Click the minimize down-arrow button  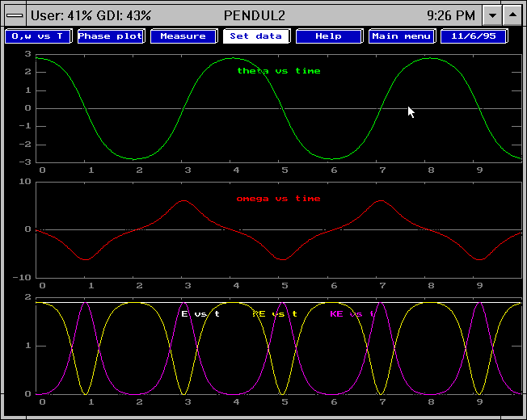pyautogui.click(x=492, y=15)
